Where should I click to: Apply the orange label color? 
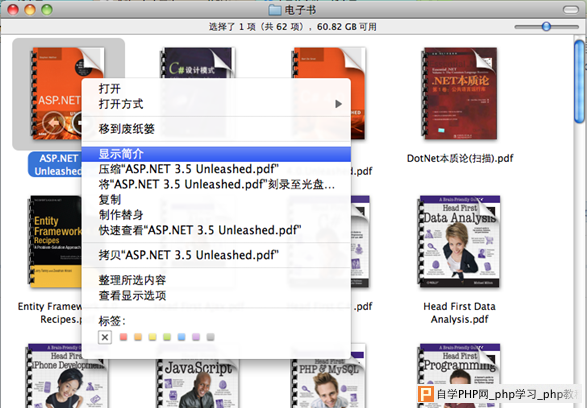138,337
